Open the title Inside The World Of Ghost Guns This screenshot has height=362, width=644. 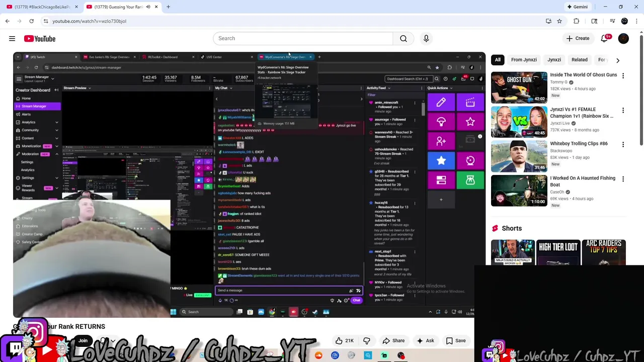pyautogui.click(x=583, y=75)
